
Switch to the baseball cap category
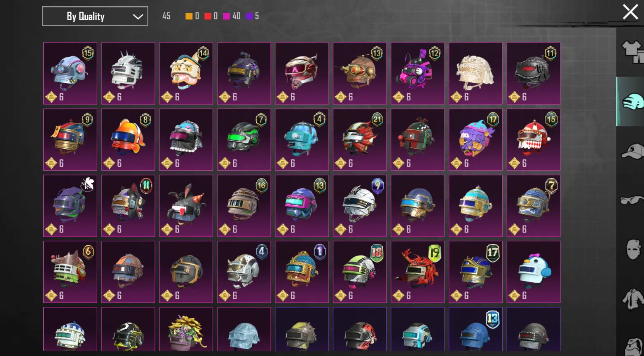pyautogui.click(x=632, y=151)
